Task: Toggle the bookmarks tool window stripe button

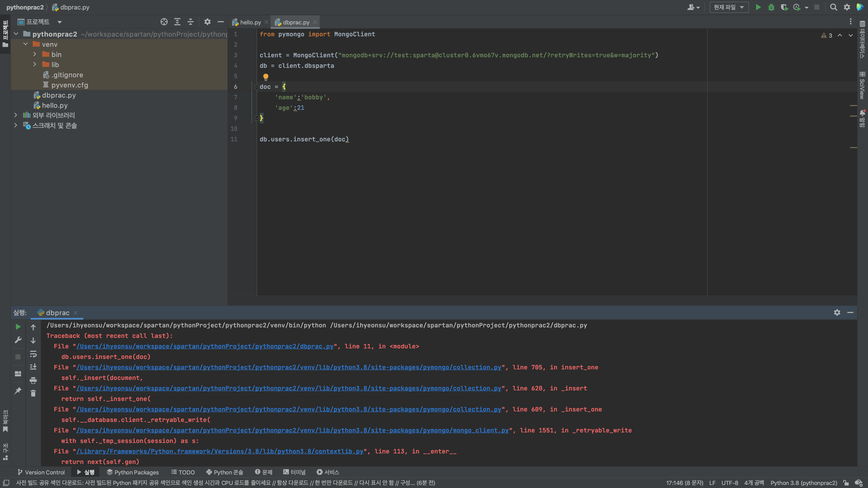Action: pyautogui.click(x=5, y=421)
